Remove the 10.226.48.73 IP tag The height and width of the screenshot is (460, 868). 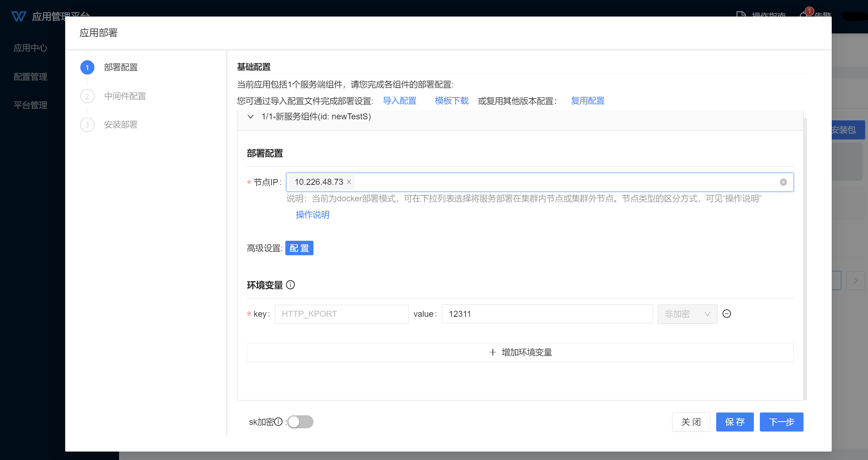(349, 182)
